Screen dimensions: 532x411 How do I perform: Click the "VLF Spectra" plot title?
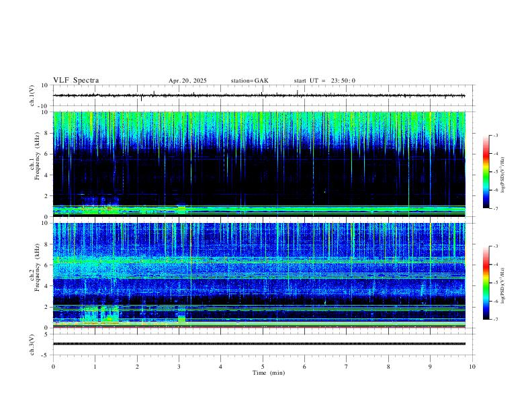(76, 81)
